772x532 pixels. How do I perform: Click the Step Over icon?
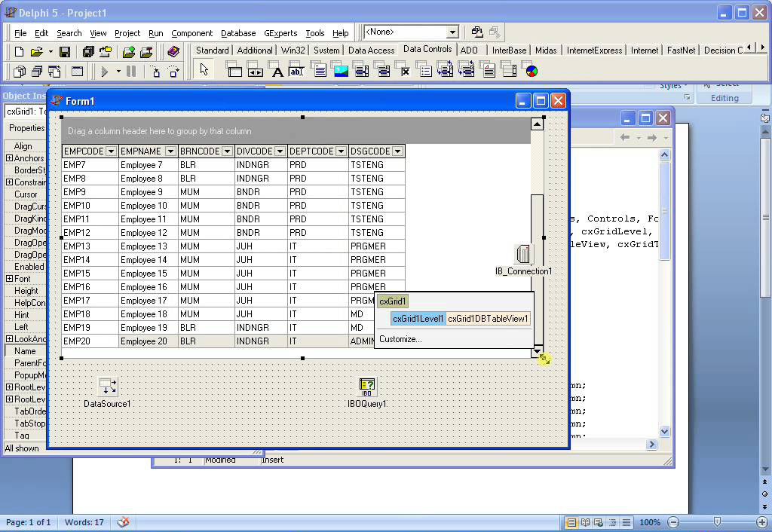(173, 72)
